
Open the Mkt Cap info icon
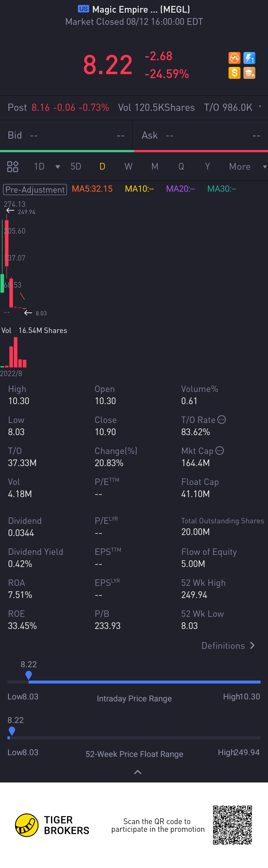219,450
